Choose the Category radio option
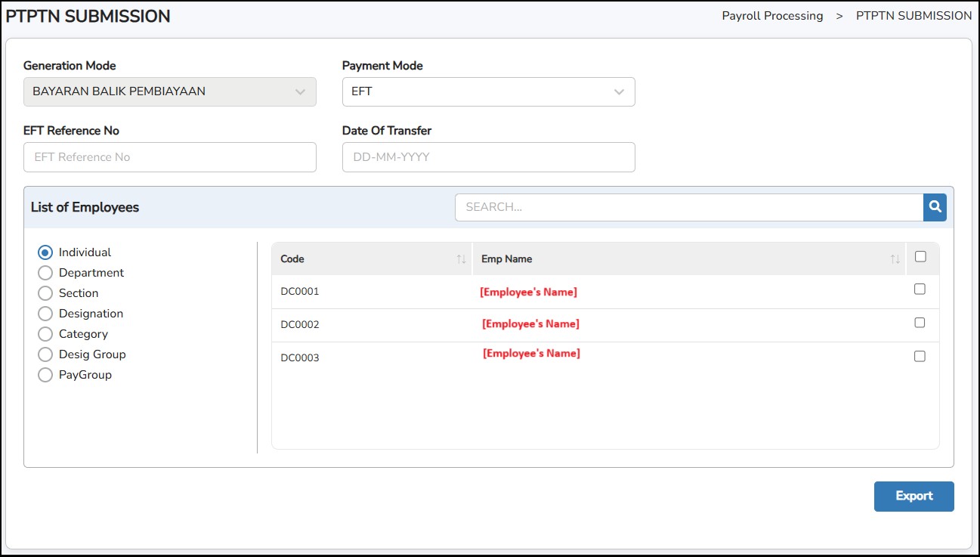Screen dimensions: 980x557 45,334
